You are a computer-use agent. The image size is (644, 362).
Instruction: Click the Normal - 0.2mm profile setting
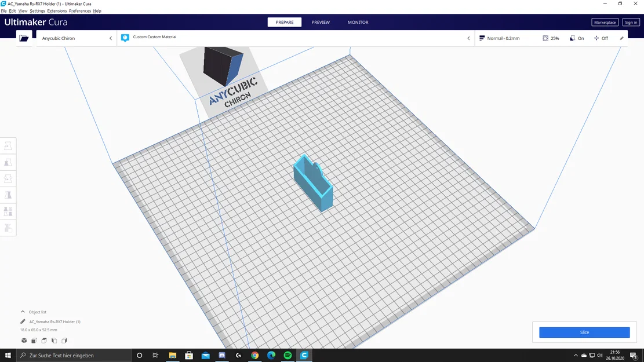pyautogui.click(x=499, y=38)
